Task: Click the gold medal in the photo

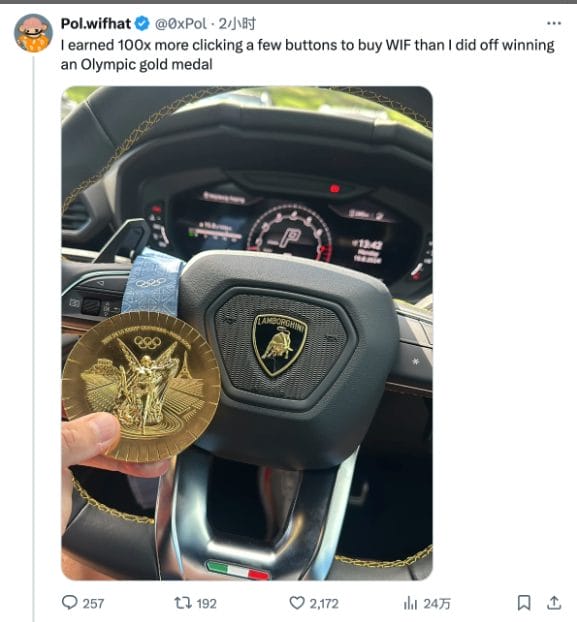Action: click(x=141, y=387)
